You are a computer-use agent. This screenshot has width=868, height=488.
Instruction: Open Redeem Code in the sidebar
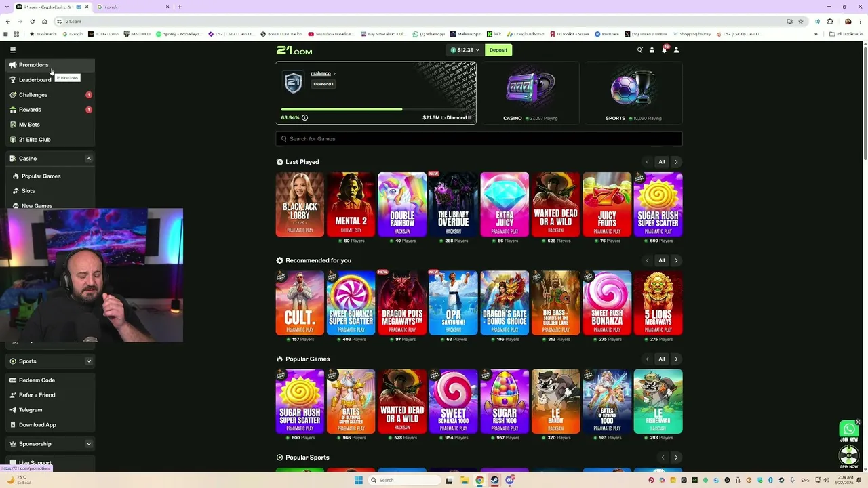point(50,380)
